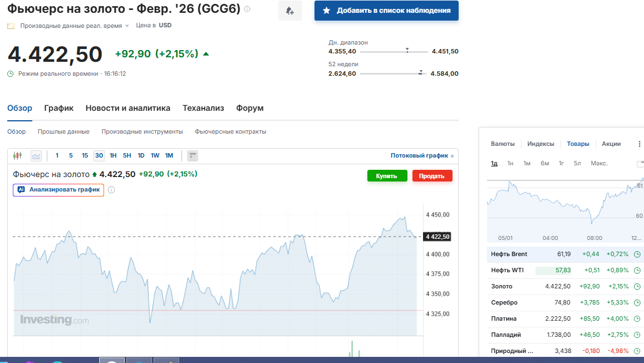The height and width of the screenshot is (363, 644).
Task: Select 6м range in sidebar chart
Action: click(544, 164)
